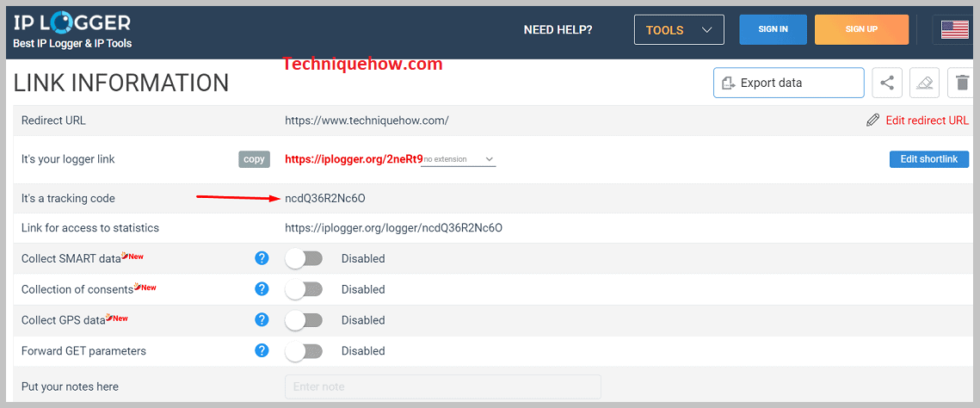The height and width of the screenshot is (408, 980).
Task: Click the SIGN IN button
Action: click(x=774, y=29)
